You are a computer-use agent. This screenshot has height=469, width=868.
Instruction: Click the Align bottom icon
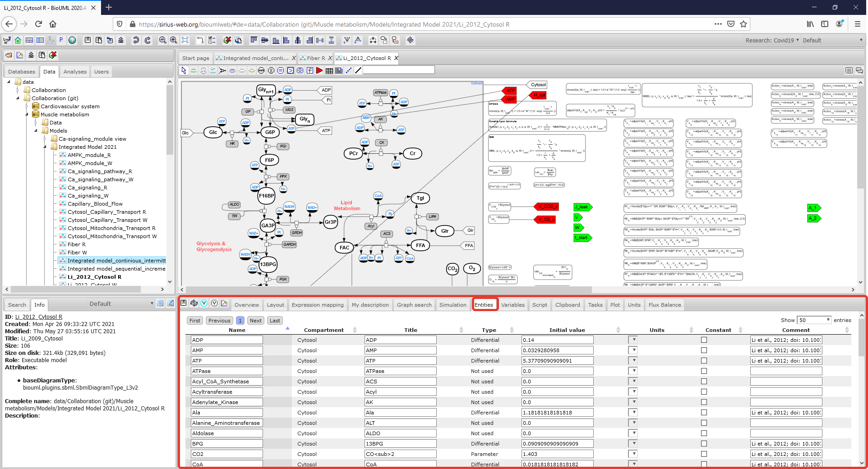(276, 40)
